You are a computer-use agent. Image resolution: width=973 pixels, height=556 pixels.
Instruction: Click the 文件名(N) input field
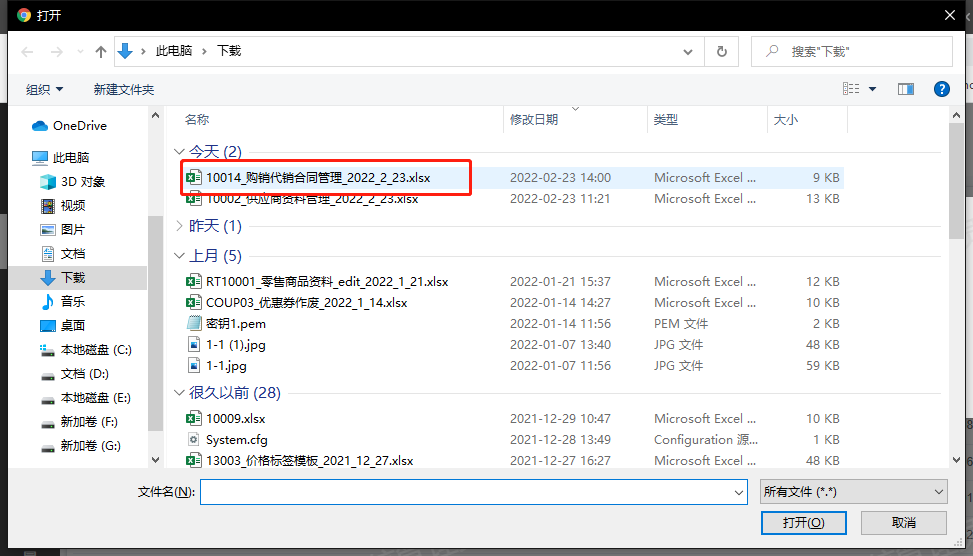[x=466, y=492]
